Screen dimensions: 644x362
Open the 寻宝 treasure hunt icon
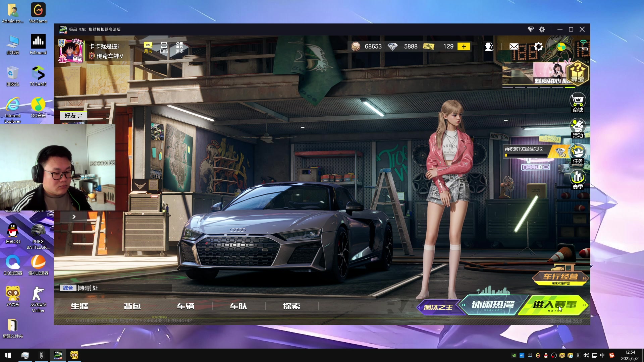click(x=578, y=73)
